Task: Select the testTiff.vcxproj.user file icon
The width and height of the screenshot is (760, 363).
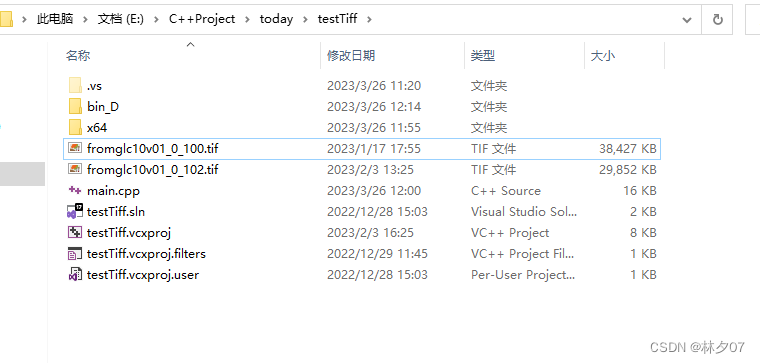Action: (x=75, y=274)
